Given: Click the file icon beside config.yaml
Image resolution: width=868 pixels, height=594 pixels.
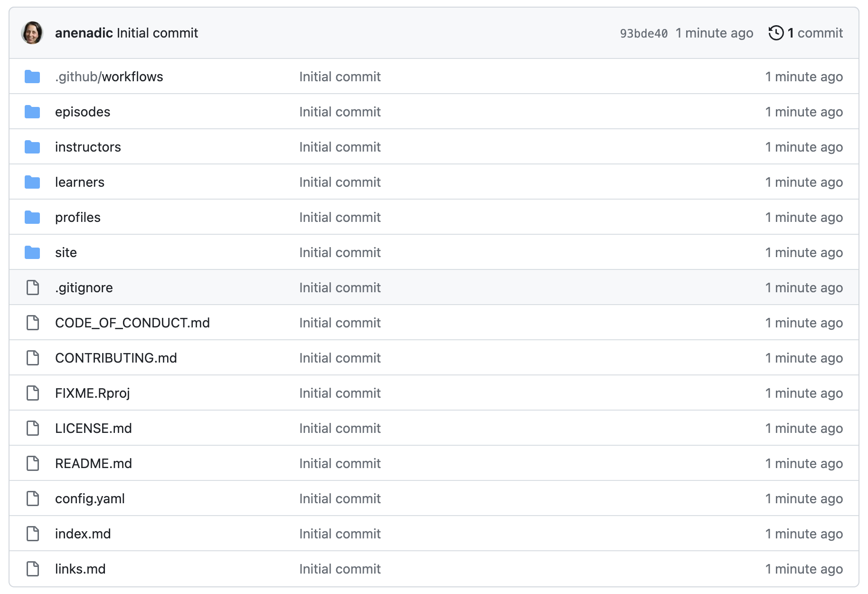Looking at the screenshot, I should pyautogui.click(x=33, y=498).
